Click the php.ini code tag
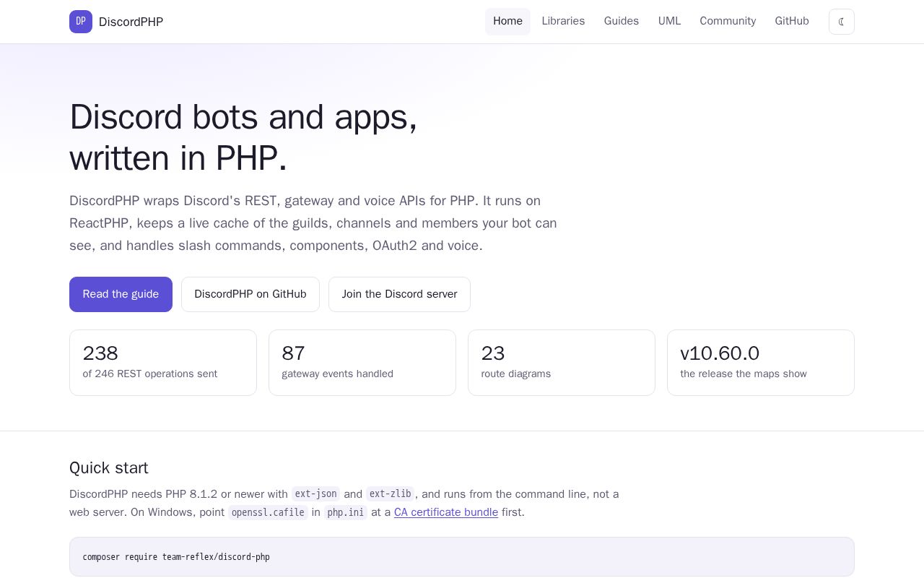Screen dimensions: 924x578 pos(346,512)
